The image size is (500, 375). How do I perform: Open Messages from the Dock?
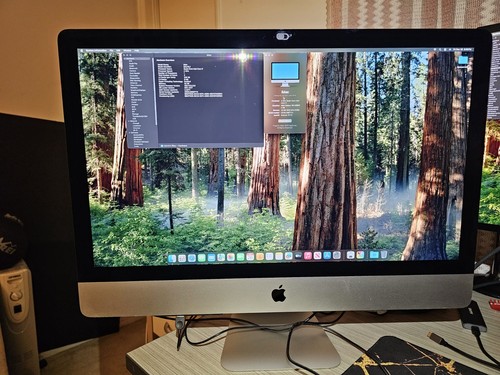[201, 258]
